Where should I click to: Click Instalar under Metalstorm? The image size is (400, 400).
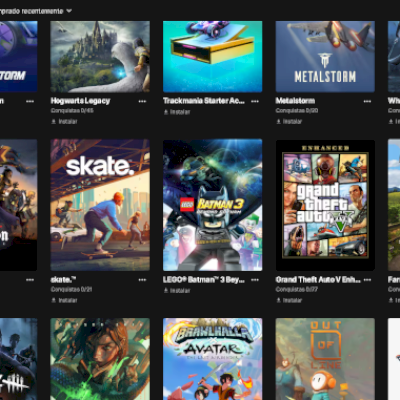[x=289, y=122]
